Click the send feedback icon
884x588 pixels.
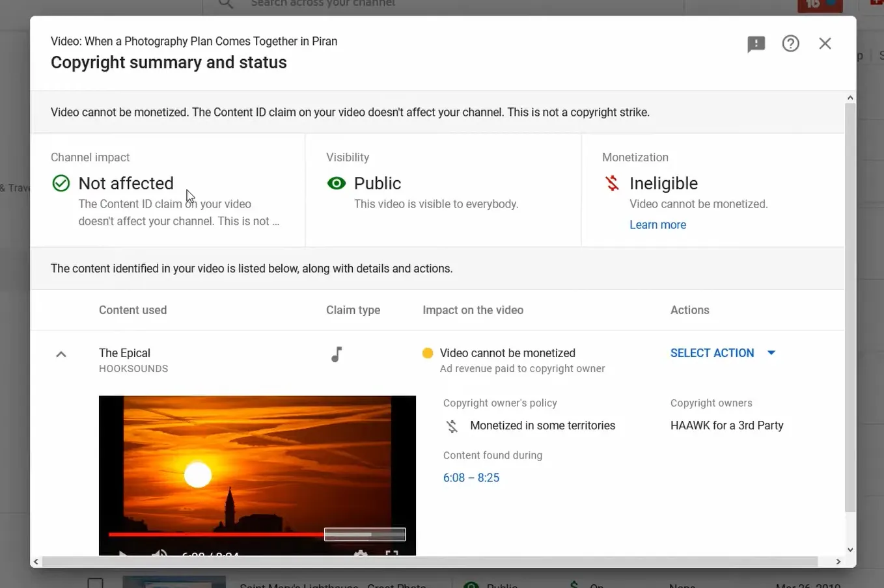(x=756, y=44)
